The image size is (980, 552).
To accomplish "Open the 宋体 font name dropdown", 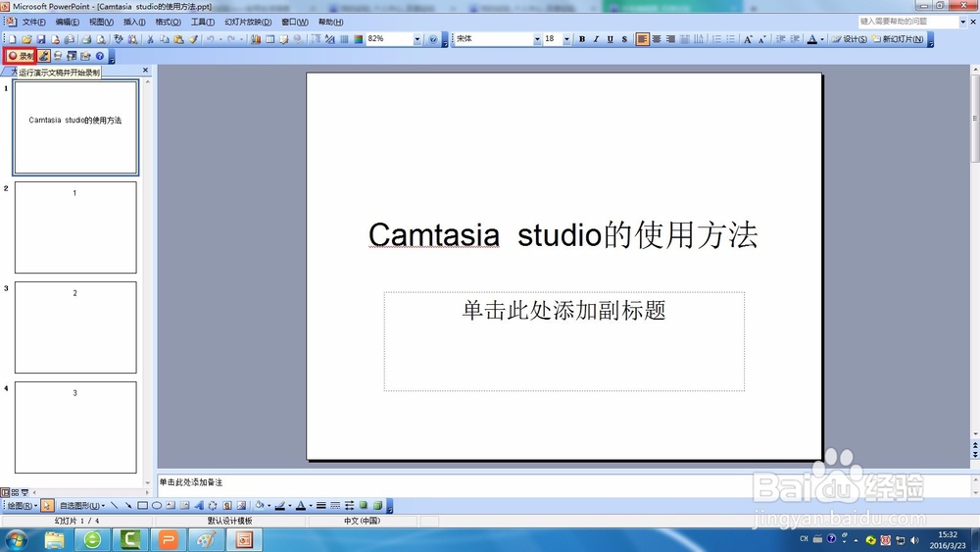I will pos(537,39).
